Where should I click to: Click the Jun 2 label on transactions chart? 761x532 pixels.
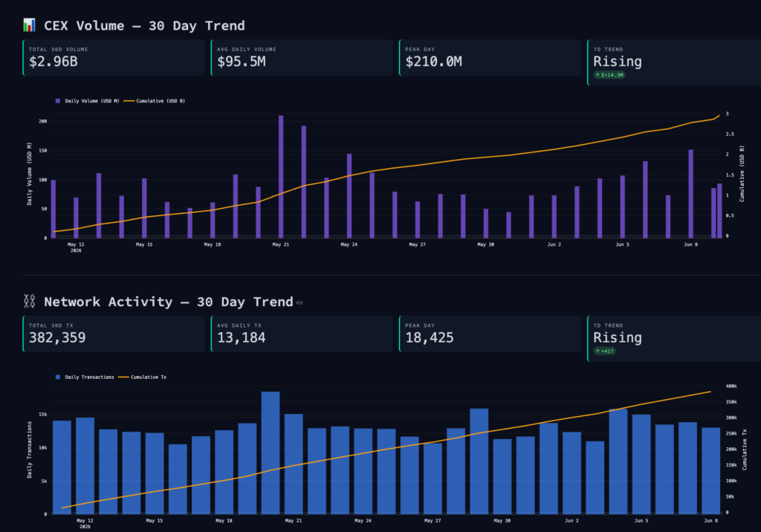(571, 521)
